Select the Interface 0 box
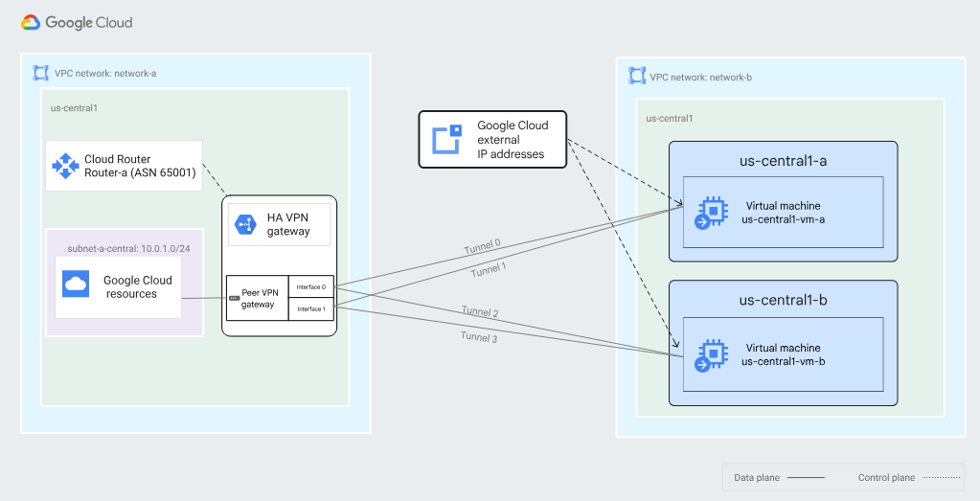Viewport: 980px width, 501px height. click(311, 286)
